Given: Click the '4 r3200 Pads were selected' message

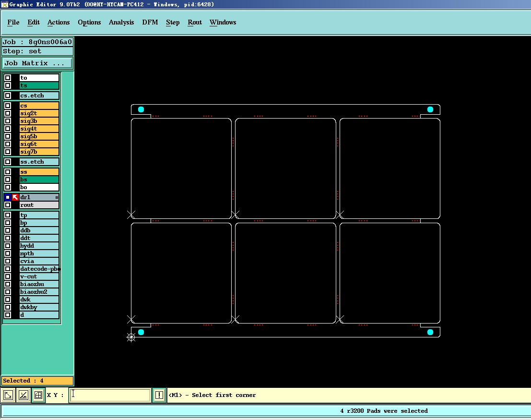Looking at the screenshot, I should pyautogui.click(x=384, y=411).
